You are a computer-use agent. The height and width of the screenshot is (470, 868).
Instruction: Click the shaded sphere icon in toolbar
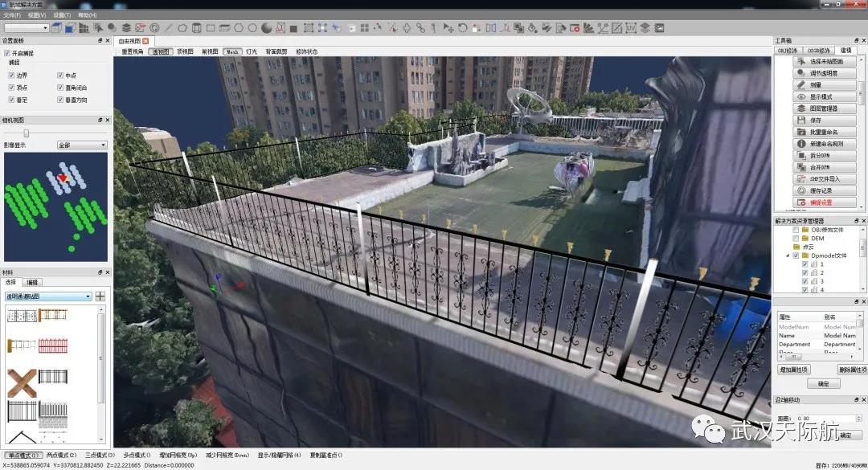click(266, 28)
